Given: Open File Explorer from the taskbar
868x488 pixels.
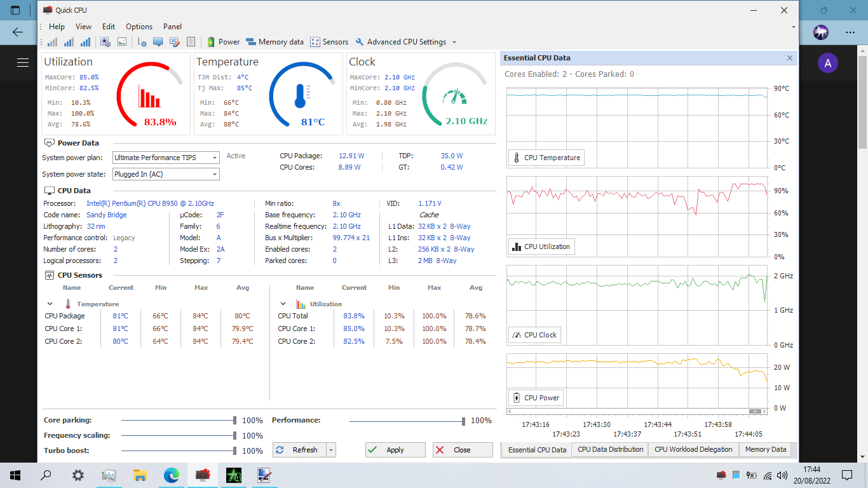Looking at the screenshot, I should coord(140,475).
